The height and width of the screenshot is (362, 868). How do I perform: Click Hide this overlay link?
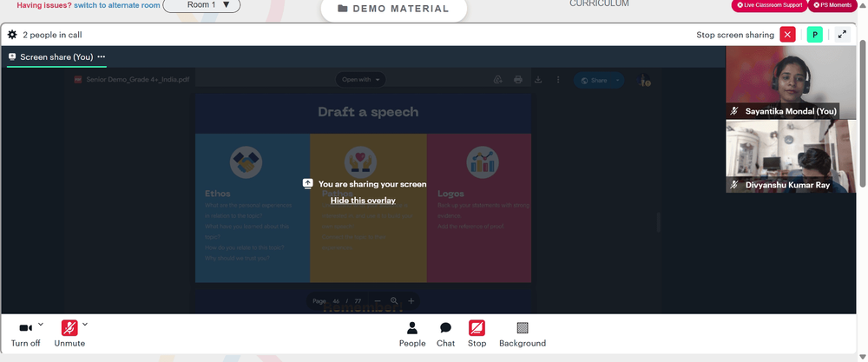click(363, 201)
